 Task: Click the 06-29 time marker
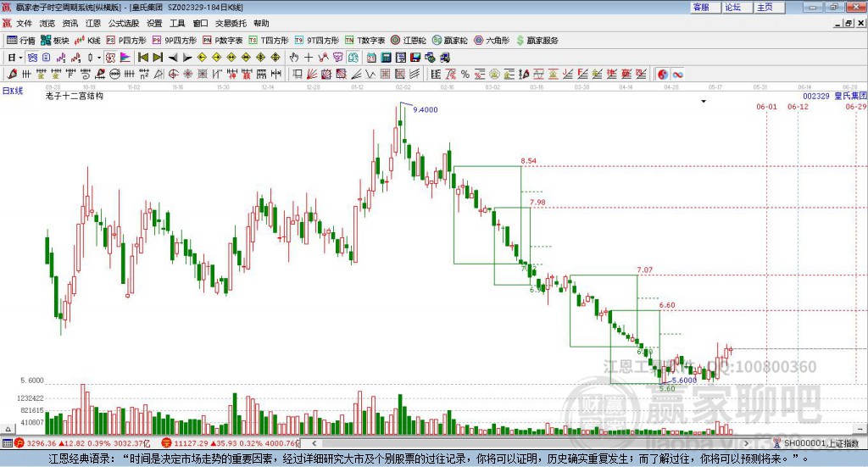point(856,107)
